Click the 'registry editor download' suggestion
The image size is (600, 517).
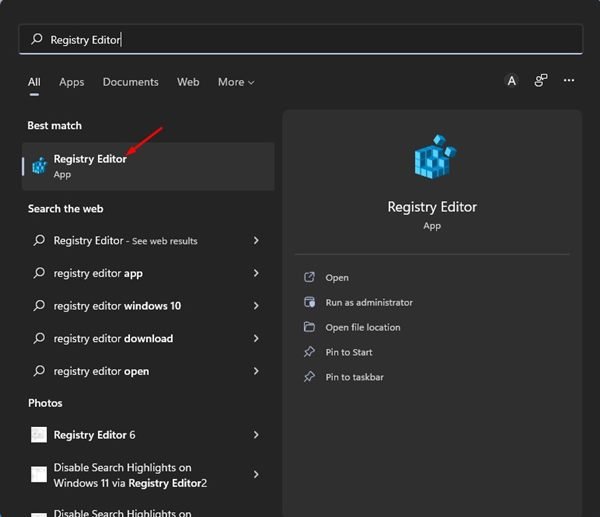pyautogui.click(x=113, y=338)
